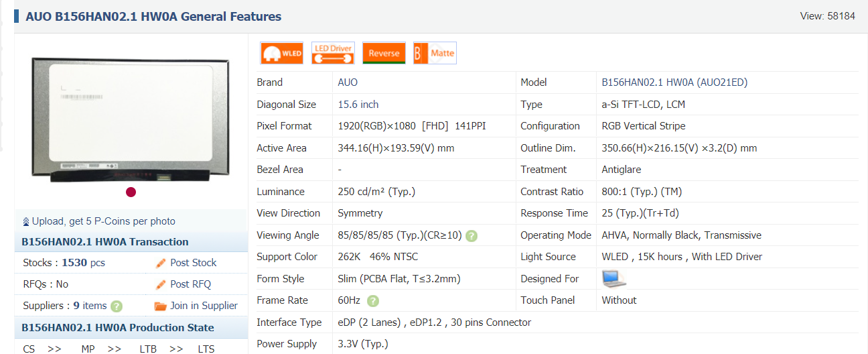Click the RGB Vertical Stripe configuration value
Image resolution: width=868 pixels, height=354 pixels.
pyautogui.click(x=644, y=126)
